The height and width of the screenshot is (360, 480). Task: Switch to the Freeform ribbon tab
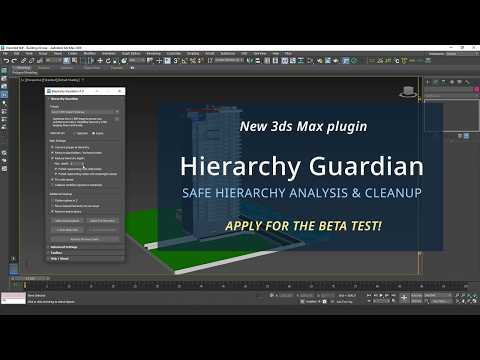click(44, 68)
